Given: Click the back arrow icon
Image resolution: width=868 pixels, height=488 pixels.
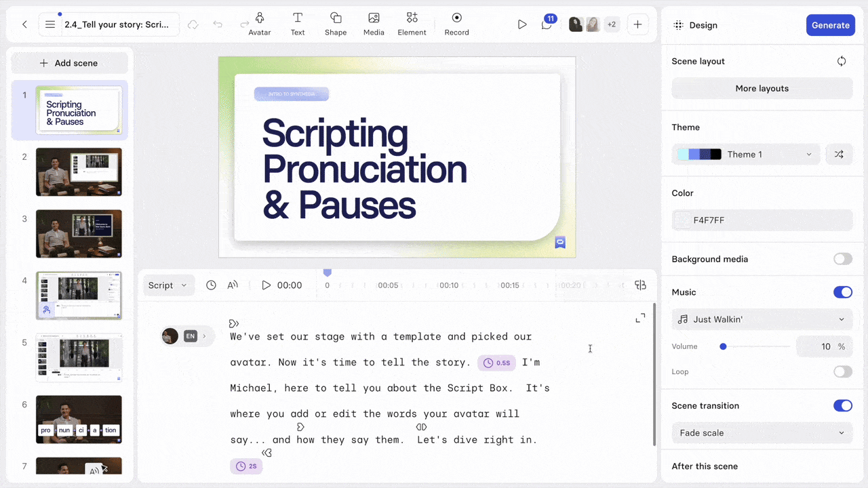Looking at the screenshot, I should tap(24, 24).
